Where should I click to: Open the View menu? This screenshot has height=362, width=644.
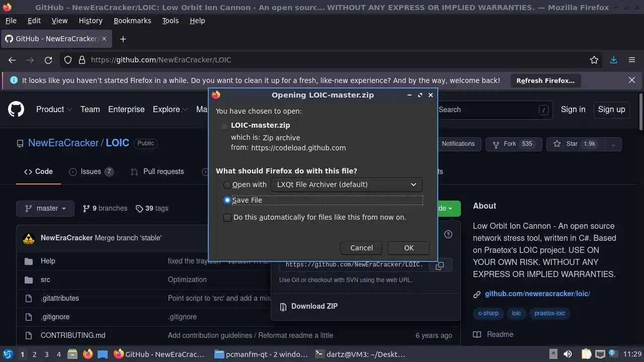[59, 21]
